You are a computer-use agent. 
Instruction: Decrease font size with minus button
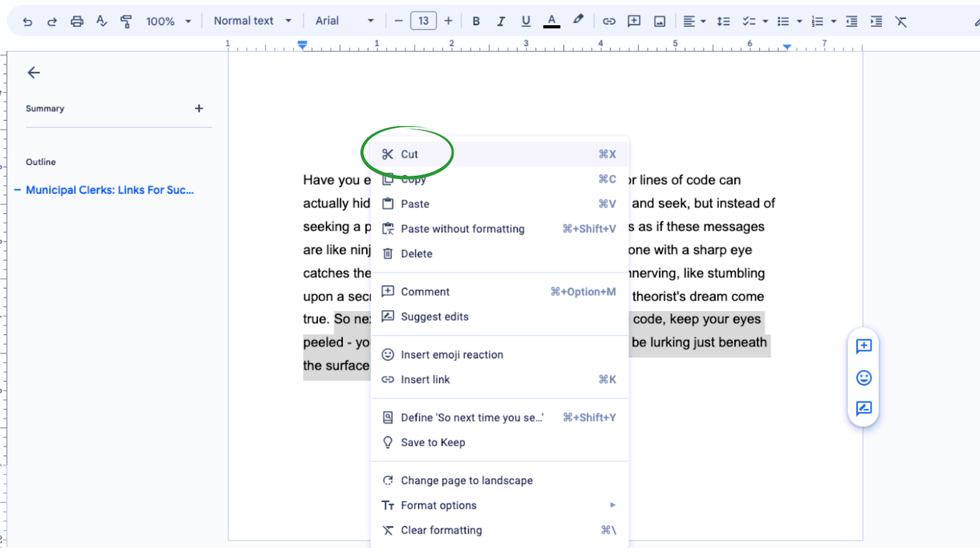(399, 21)
